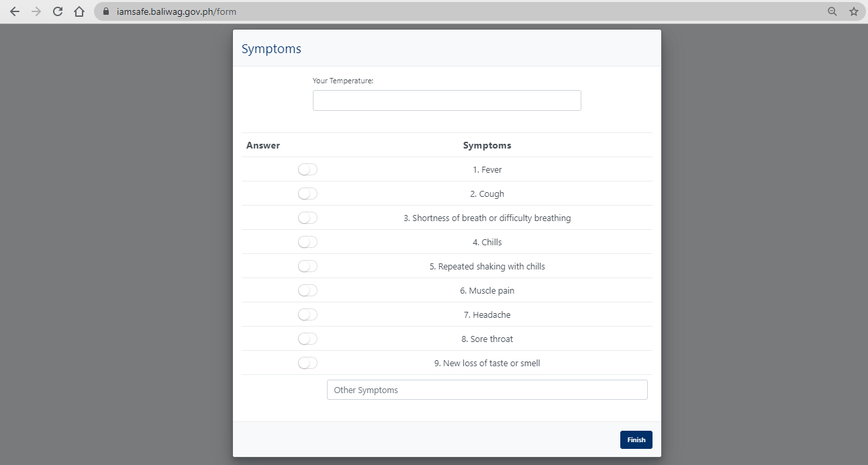
Task: Submit the form with Finish
Action: tap(636, 439)
